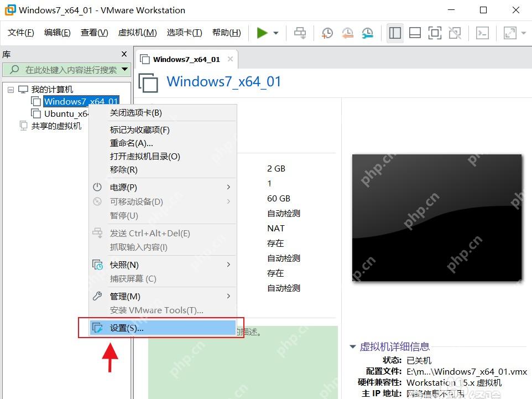532x399 pixels.
Task: Click the revert to snapshot toolbar icon
Action: click(x=347, y=33)
